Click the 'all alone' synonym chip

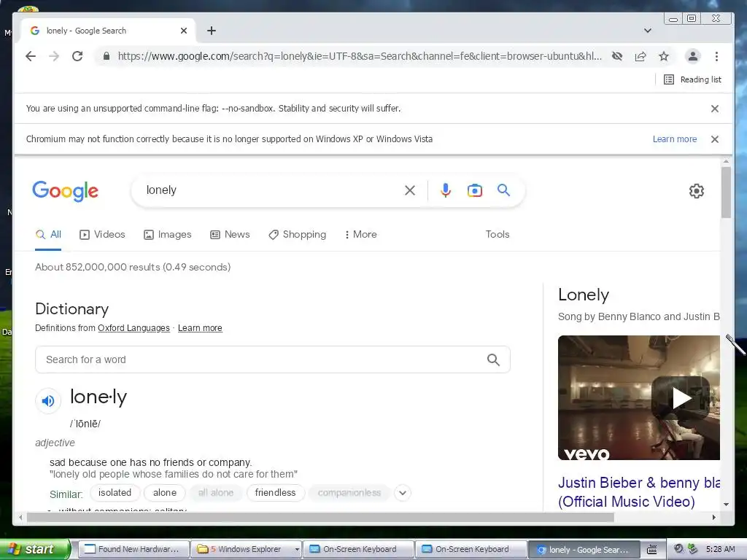pos(216,493)
